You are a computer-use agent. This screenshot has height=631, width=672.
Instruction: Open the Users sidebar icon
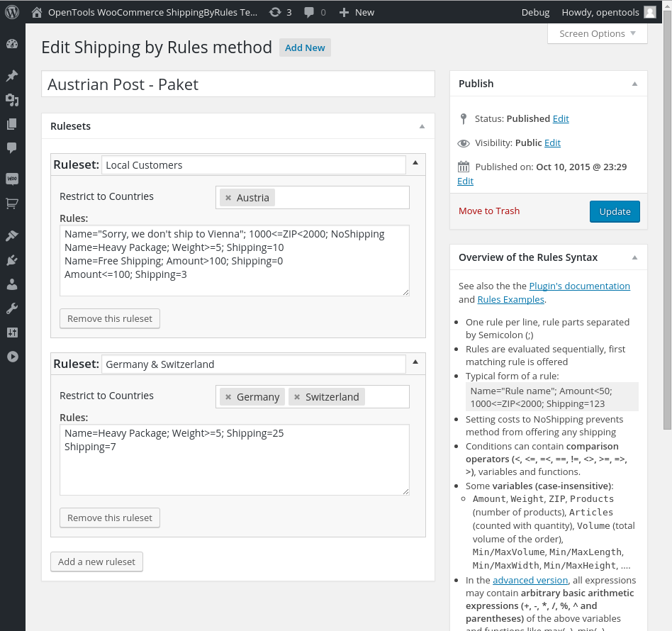[12, 284]
